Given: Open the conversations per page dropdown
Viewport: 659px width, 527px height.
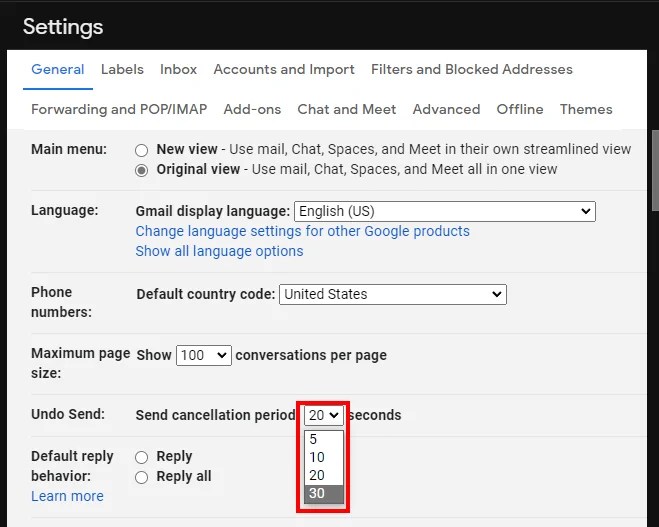Looking at the screenshot, I should point(203,356).
